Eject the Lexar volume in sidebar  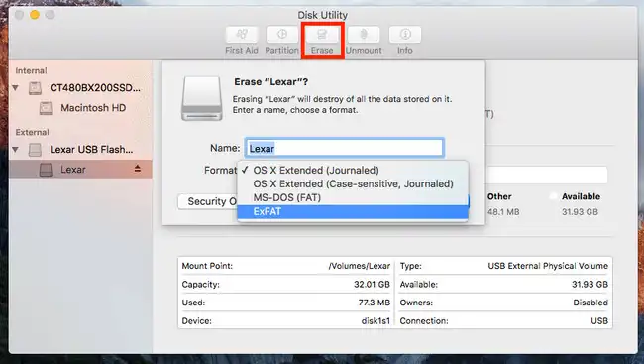[137, 169]
